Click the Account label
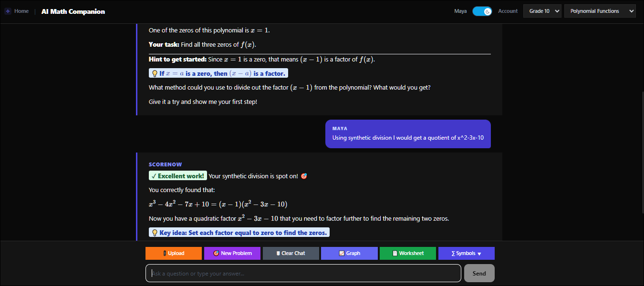The image size is (644, 286). (x=508, y=11)
